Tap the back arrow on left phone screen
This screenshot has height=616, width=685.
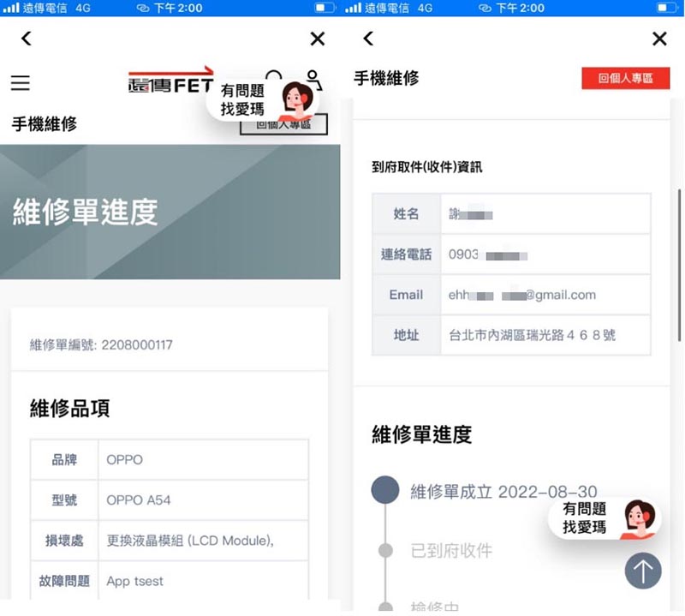[x=27, y=39]
